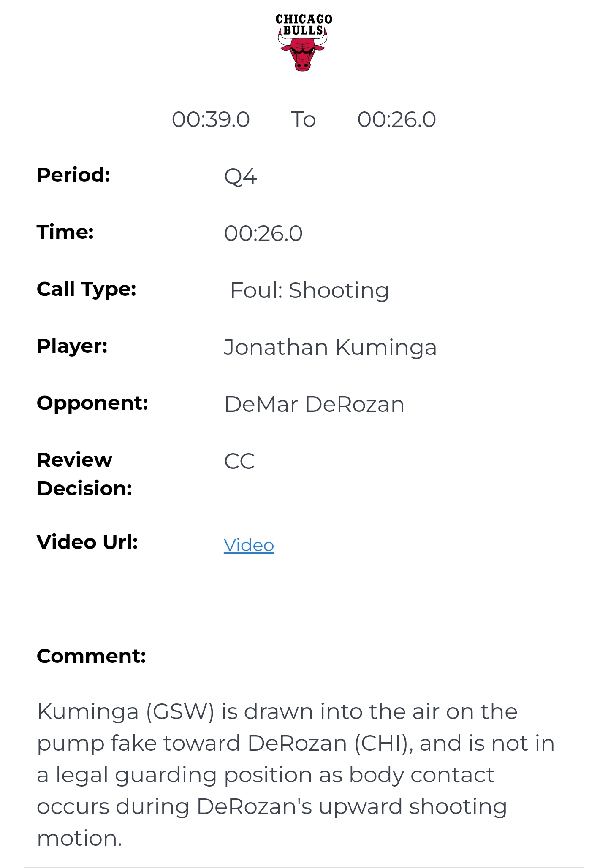Click the Comment heading
This screenshot has width=608, height=868.
pos(91,656)
